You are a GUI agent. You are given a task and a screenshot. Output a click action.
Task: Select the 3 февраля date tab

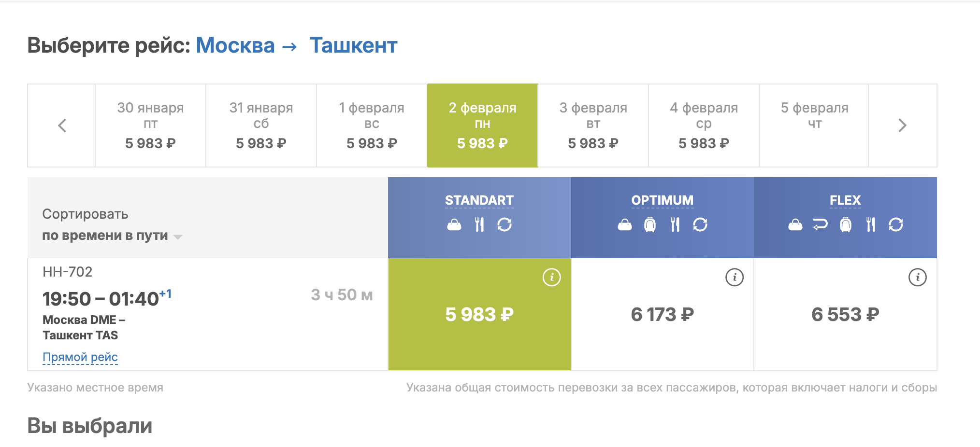pyautogui.click(x=593, y=126)
